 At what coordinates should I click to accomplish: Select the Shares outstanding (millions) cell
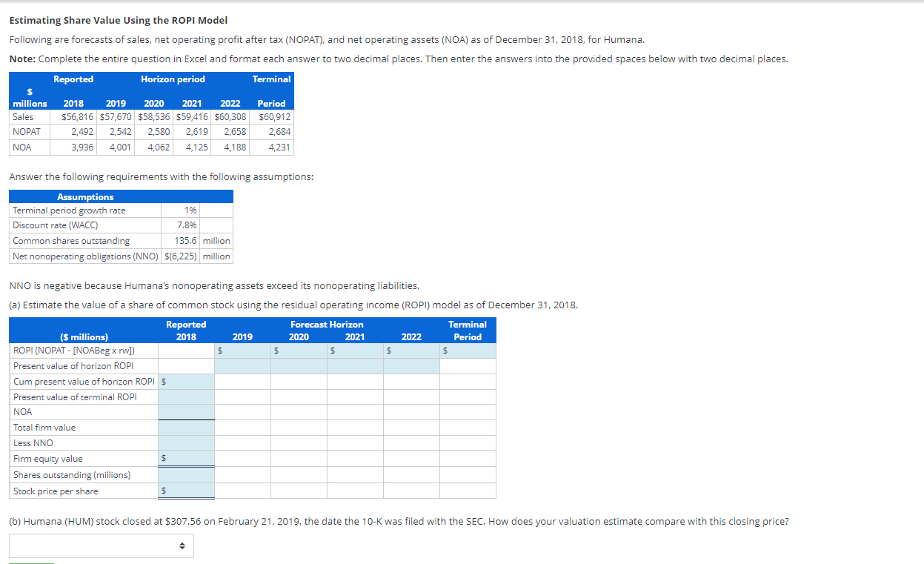(187, 474)
